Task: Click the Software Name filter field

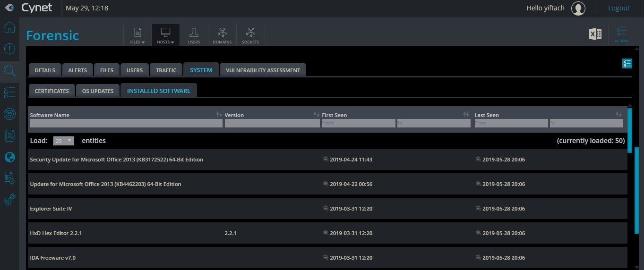Action: [126, 123]
